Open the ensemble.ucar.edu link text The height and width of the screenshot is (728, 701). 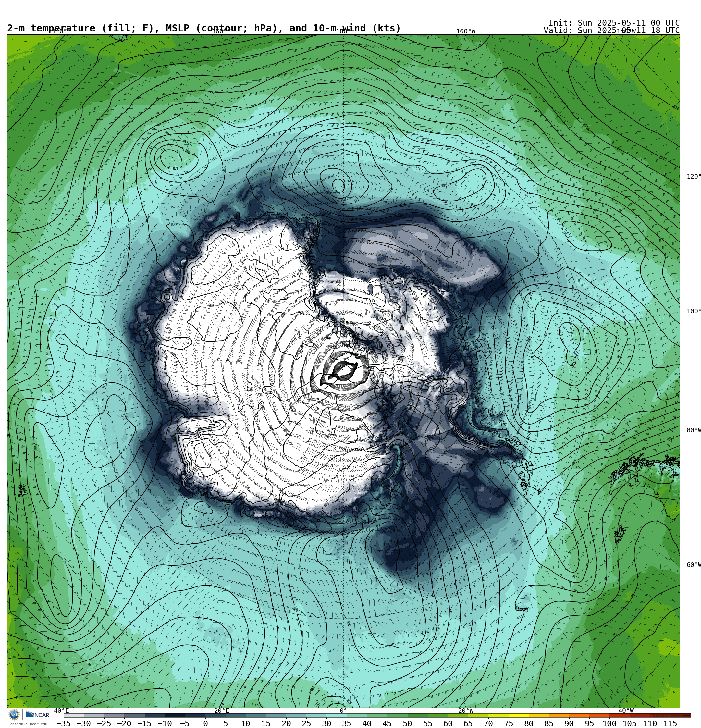[29, 724]
